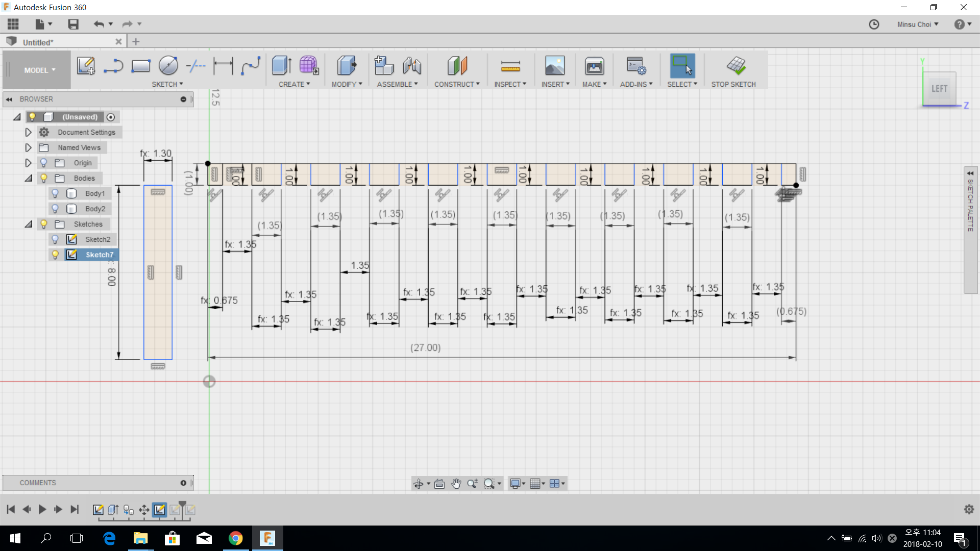Click the Extrude create icon
Viewport: 980px width, 551px height.
281,66
